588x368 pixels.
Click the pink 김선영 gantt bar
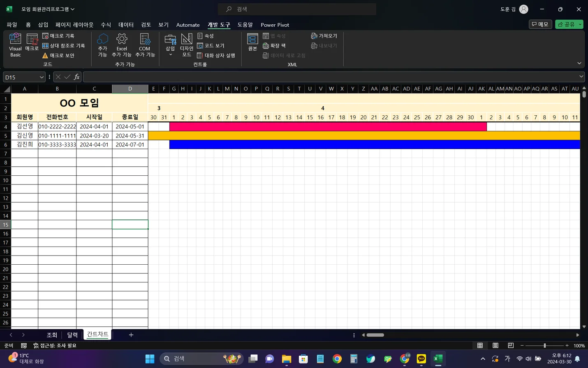tap(328, 126)
